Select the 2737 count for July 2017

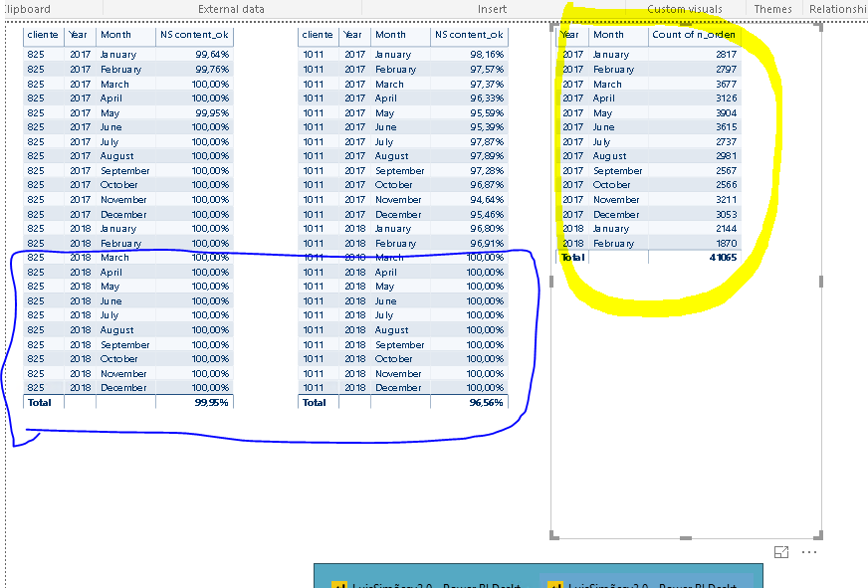tap(726, 141)
